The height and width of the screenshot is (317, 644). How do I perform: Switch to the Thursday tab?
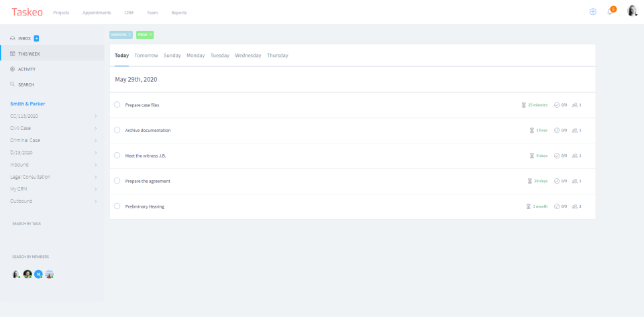(x=278, y=56)
